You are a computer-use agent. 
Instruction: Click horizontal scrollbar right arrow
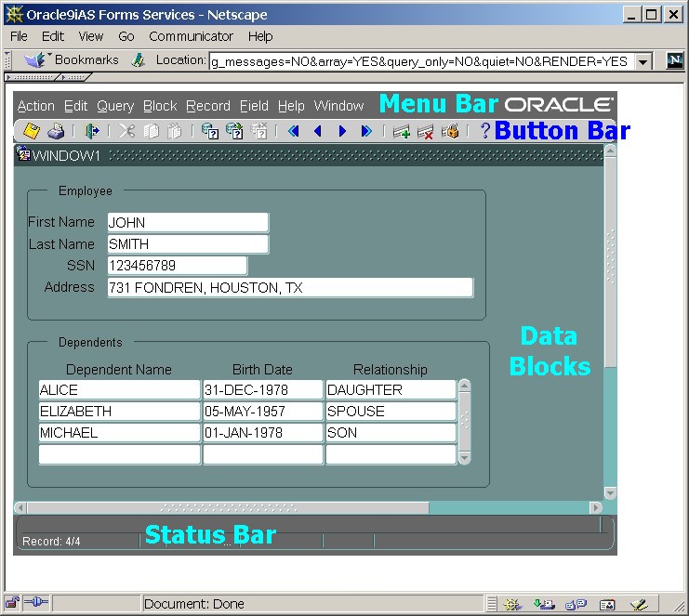(596, 507)
